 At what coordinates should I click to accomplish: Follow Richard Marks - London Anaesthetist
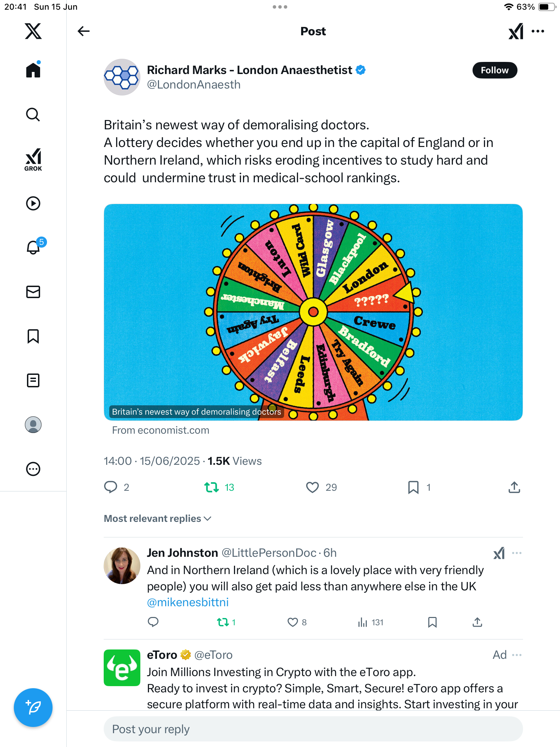[x=495, y=70]
